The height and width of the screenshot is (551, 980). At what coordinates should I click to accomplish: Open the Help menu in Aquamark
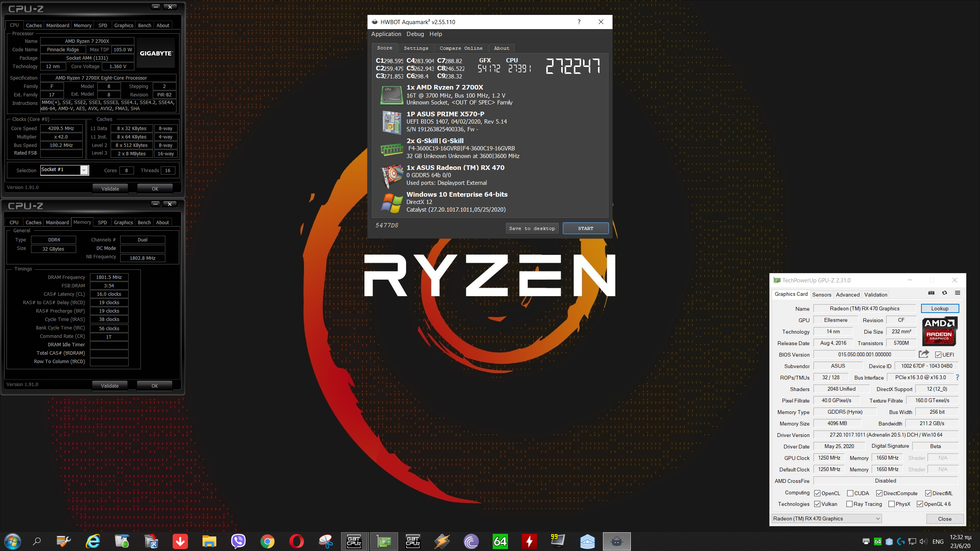[436, 34]
